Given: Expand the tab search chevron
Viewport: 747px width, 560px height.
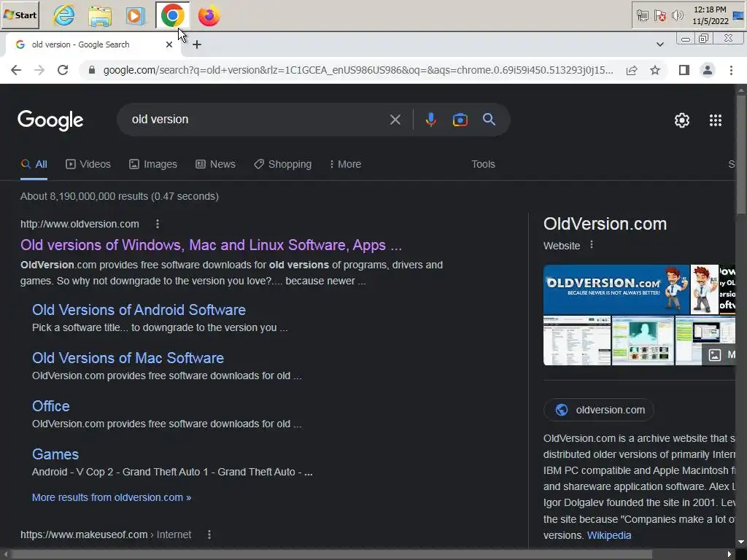Looking at the screenshot, I should click(x=659, y=44).
